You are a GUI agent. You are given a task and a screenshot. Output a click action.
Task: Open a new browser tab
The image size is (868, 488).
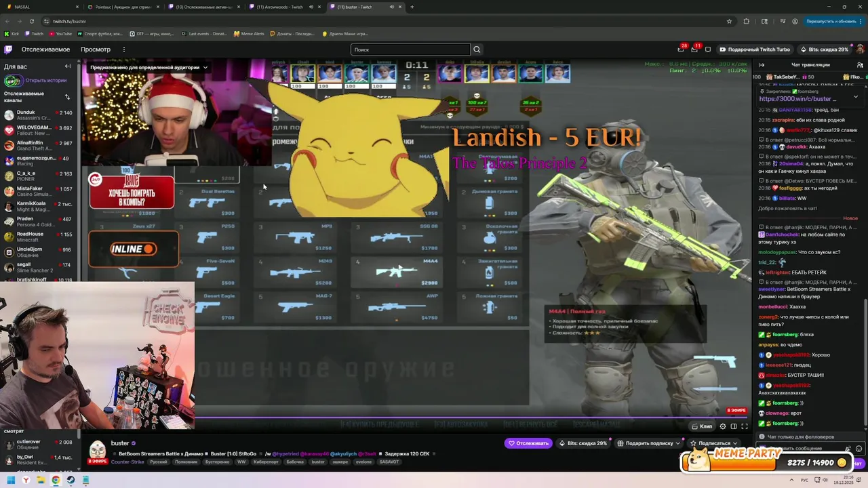[x=412, y=7]
